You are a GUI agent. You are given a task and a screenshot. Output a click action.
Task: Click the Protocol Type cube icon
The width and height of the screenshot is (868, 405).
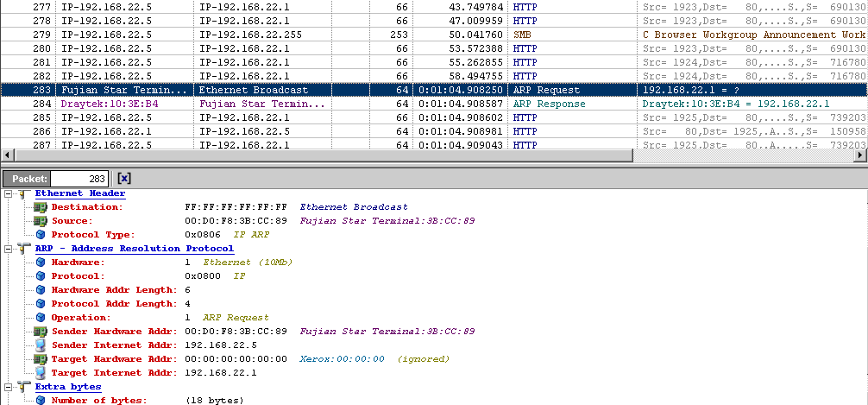(41, 235)
